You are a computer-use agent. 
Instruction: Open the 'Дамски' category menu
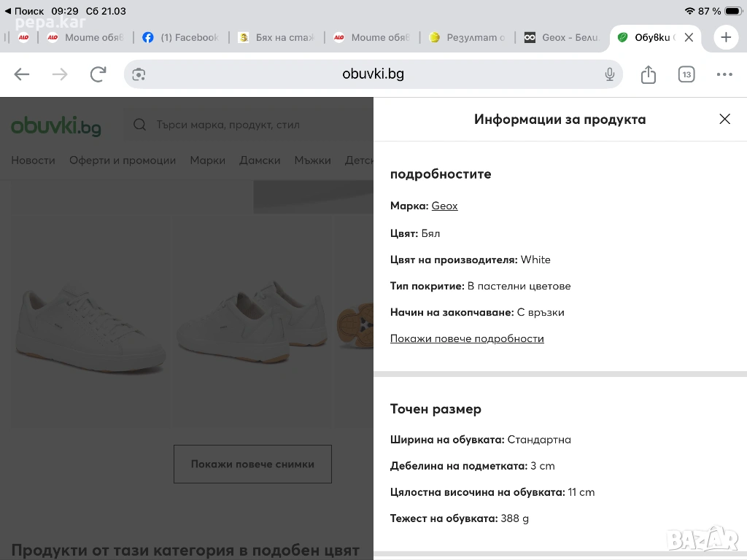(260, 160)
